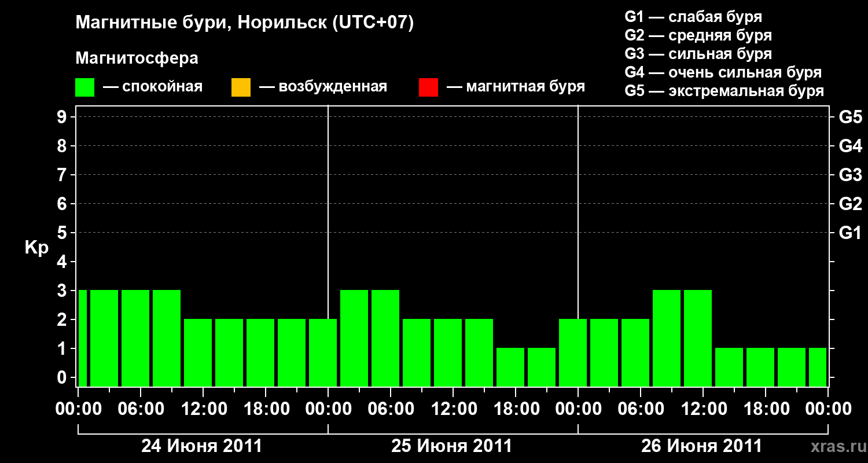Click the right-axis label G3
This screenshot has width=868, height=463.
point(850,175)
